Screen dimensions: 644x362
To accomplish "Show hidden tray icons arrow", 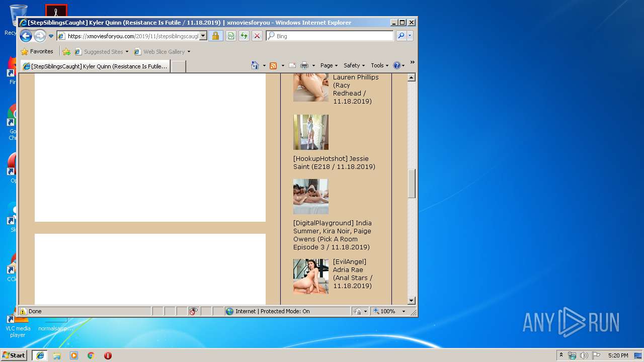I will coord(561,355).
